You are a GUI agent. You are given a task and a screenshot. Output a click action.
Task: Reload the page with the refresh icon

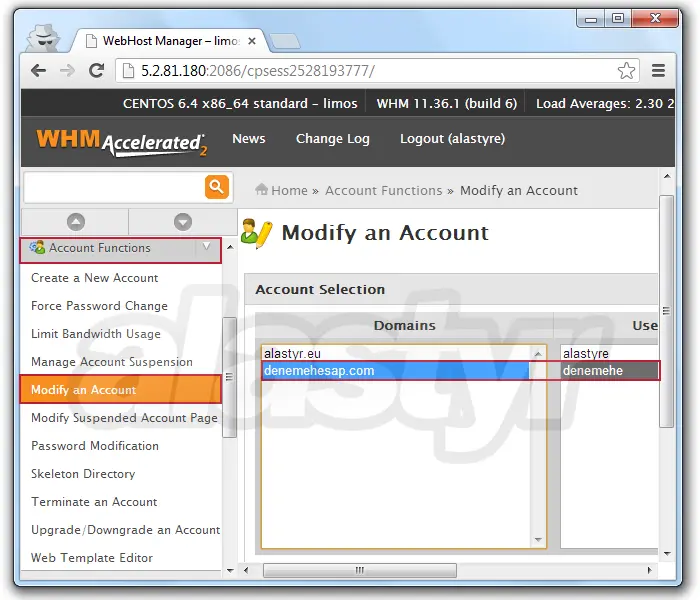click(97, 71)
